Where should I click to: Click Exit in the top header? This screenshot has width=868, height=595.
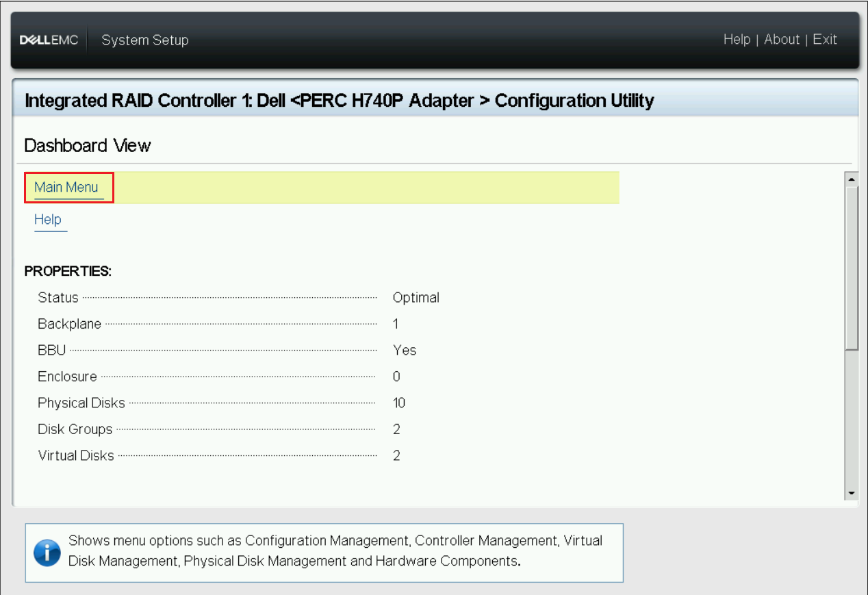pyautogui.click(x=825, y=40)
